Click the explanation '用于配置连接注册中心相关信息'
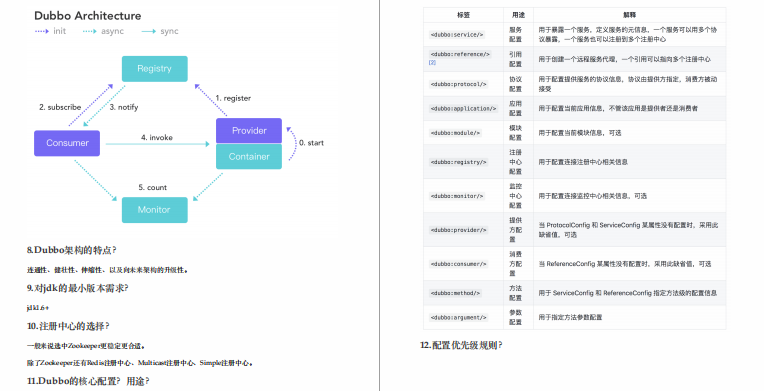The height and width of the screenshot is (391, 764). coord(583,162)
